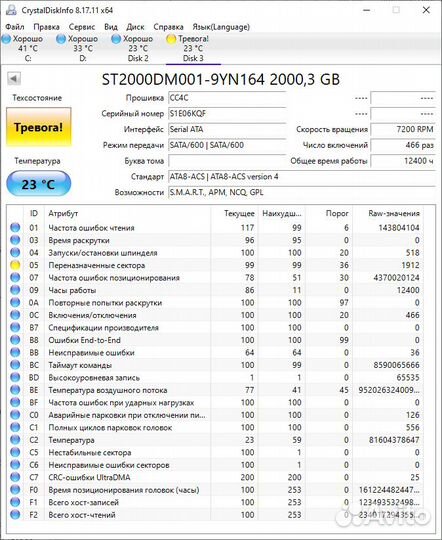Click the rotation speed value 7200 RPM
Viewport: 442px width, 540px height.
point(403,129)
